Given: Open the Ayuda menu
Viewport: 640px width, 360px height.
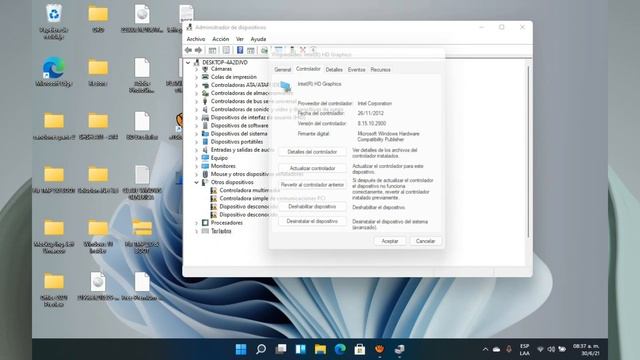Looking at the screenshot, I should (x=258, y=39).
